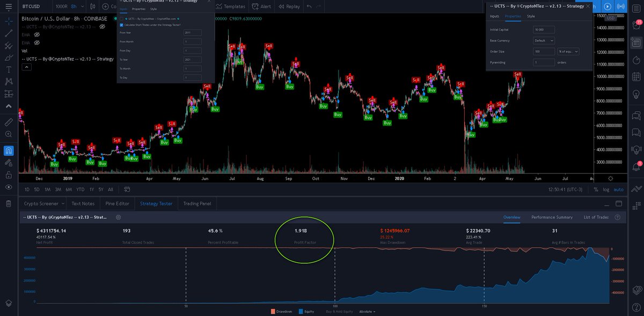Screen dimensions: 644x316
Task: Select the zoom in tool
Action: pos(8,135)
